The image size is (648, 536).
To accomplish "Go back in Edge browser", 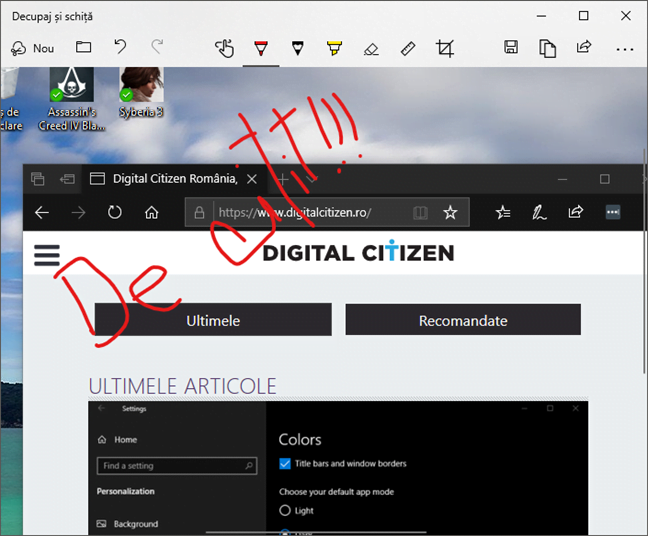I will pos(42,212).
